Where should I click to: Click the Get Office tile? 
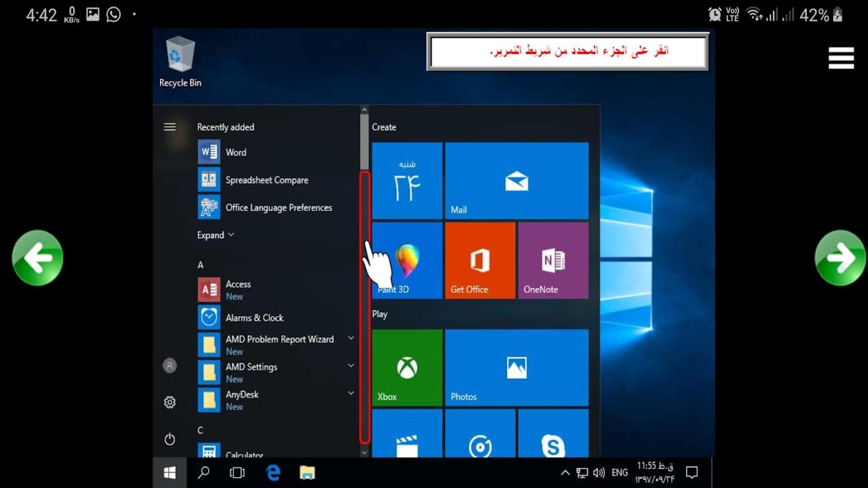click(480, 260)
